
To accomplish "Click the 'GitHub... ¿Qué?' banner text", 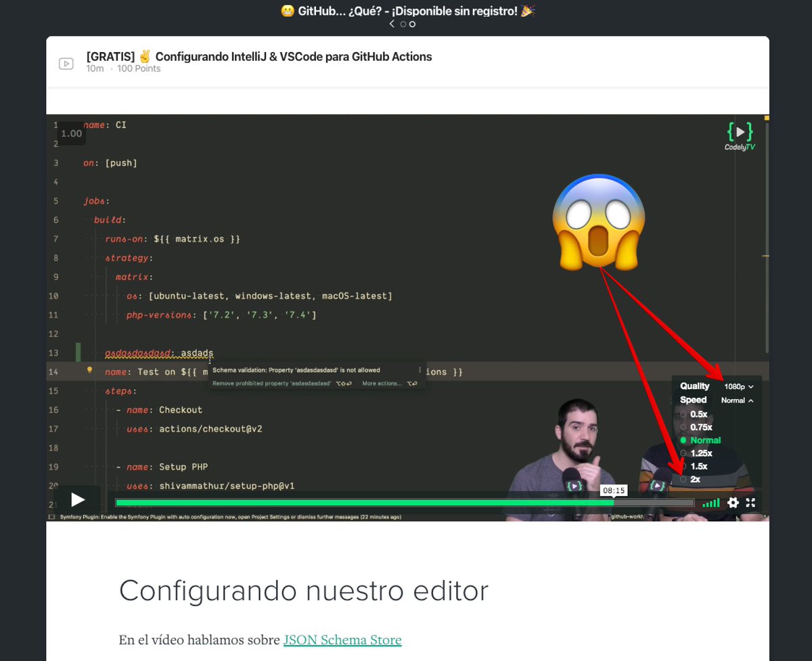I will pyautogui.click(x=407, y=11).
